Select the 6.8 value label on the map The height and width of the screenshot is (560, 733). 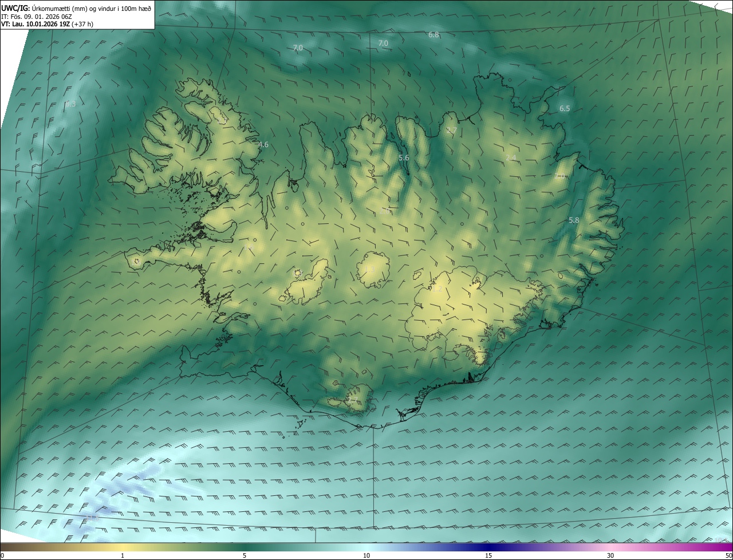pos(434,35)
